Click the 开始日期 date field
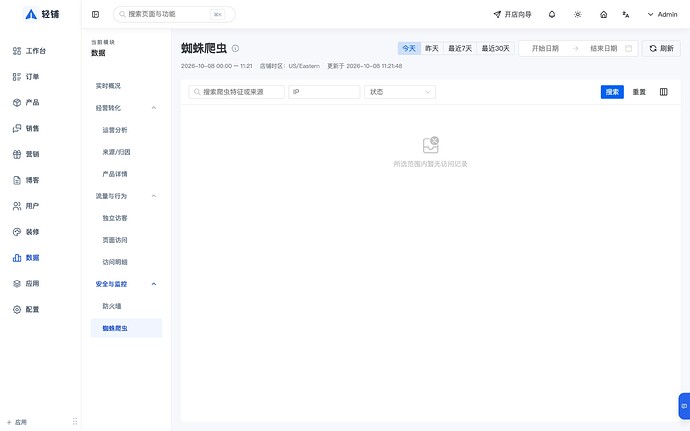This screenshot has height=431, width=690. 545,48
